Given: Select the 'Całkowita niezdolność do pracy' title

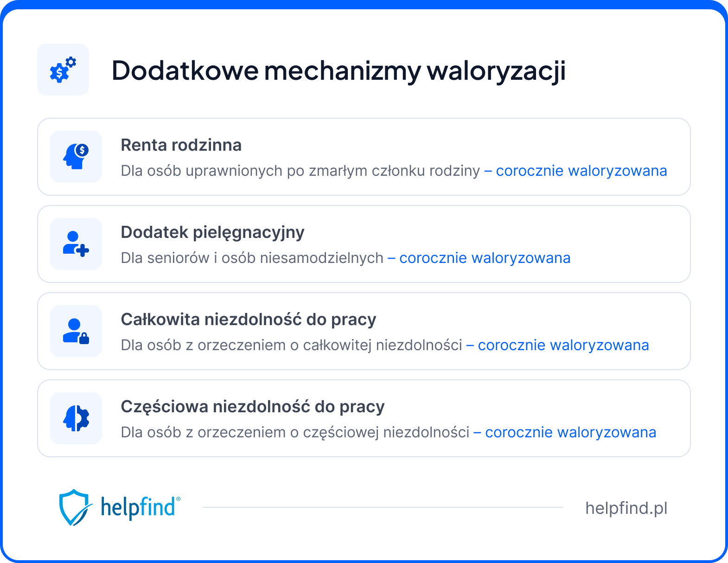Looking at the screenshot, I should tap(248, 320).
